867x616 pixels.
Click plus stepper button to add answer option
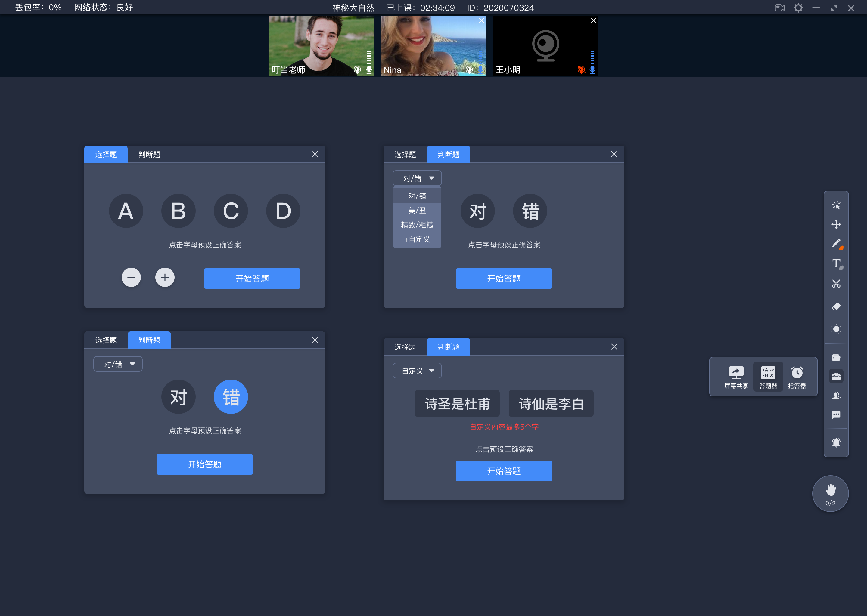coord(165,278)
